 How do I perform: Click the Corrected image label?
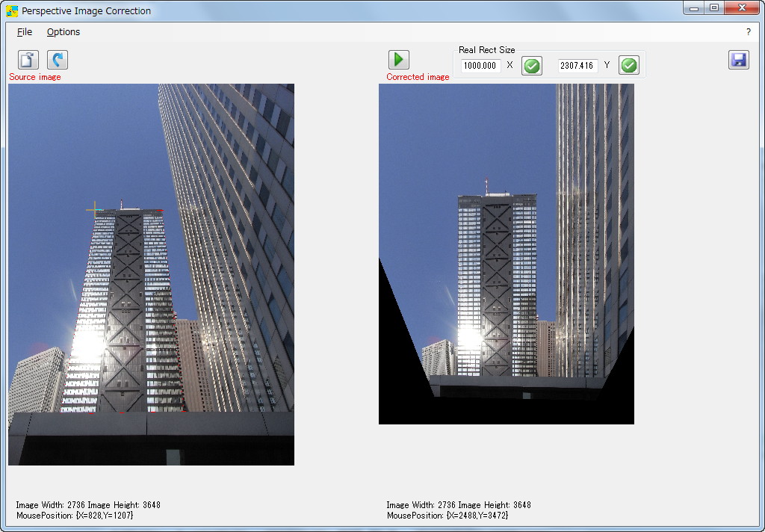point(417,76)
